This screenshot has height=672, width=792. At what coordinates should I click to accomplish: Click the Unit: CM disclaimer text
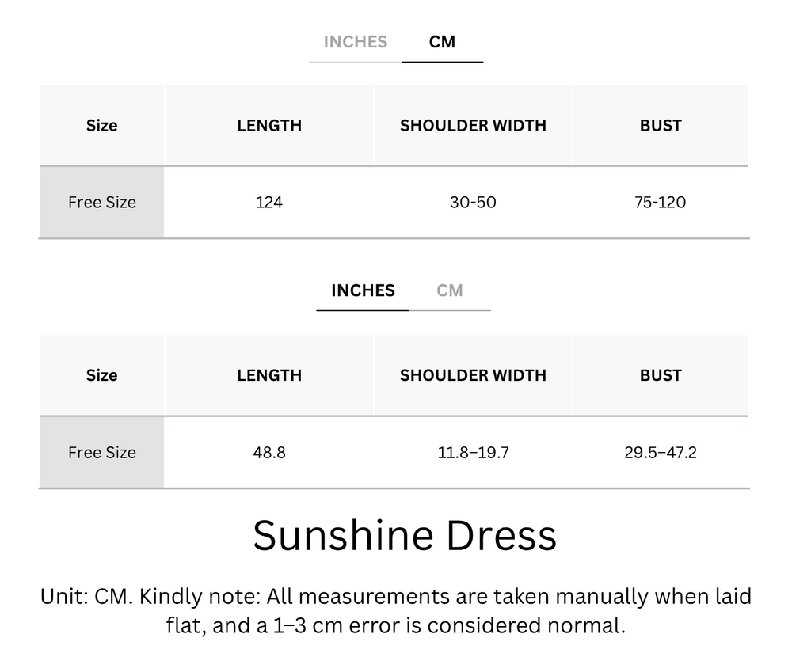(x=396, y=611)
